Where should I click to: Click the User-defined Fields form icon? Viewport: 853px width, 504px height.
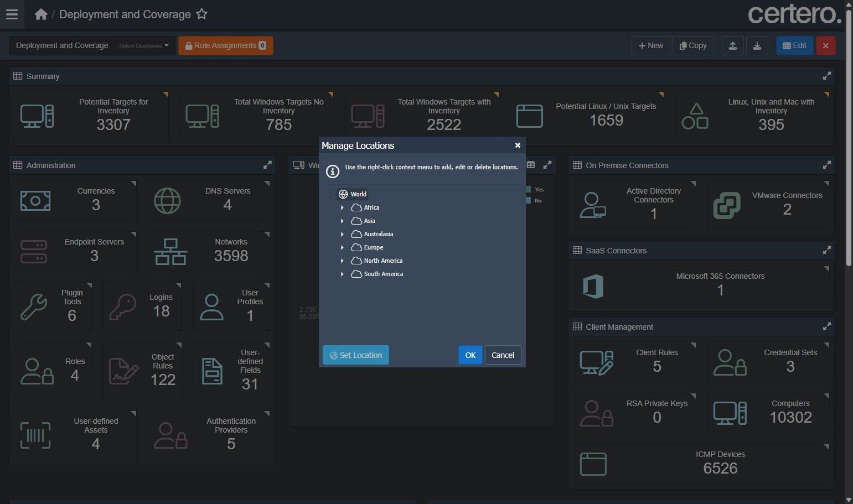point(211,371)
